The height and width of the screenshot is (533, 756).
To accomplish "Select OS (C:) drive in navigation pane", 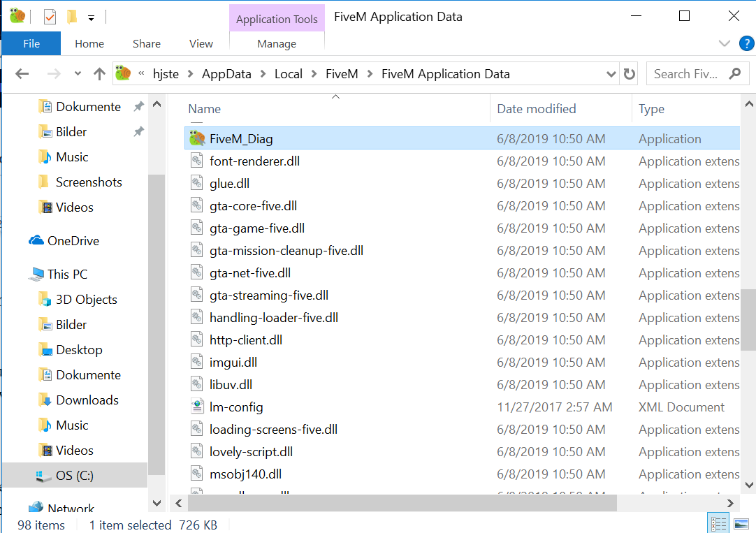I will pyautogui.click(x=75, y=475).
